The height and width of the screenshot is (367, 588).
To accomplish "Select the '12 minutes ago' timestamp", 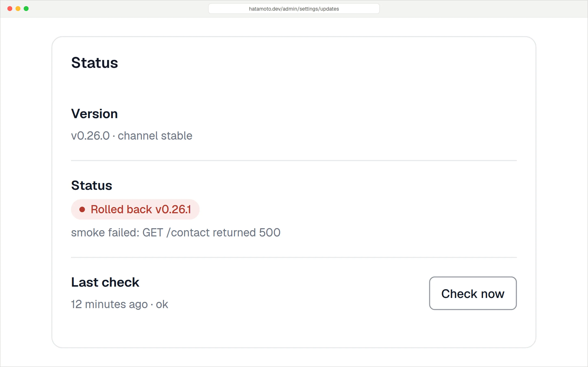I will click(109, 304).
